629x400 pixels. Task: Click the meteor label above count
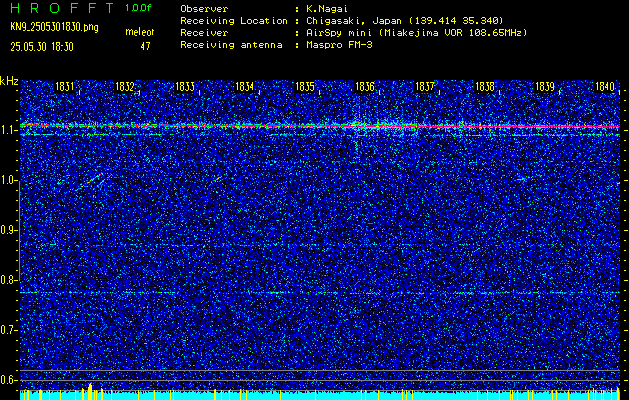coord(140,32)
